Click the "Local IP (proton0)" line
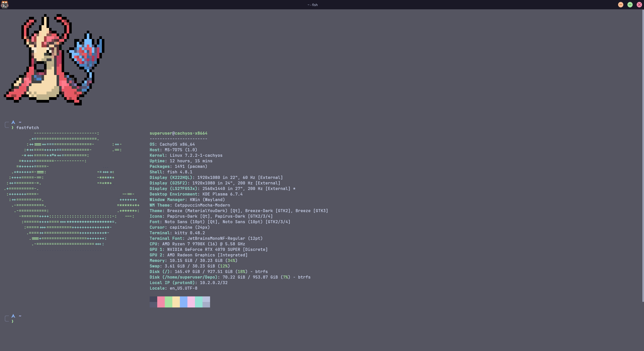Viewport: 644px width, 351px height. tap(188, 283)
